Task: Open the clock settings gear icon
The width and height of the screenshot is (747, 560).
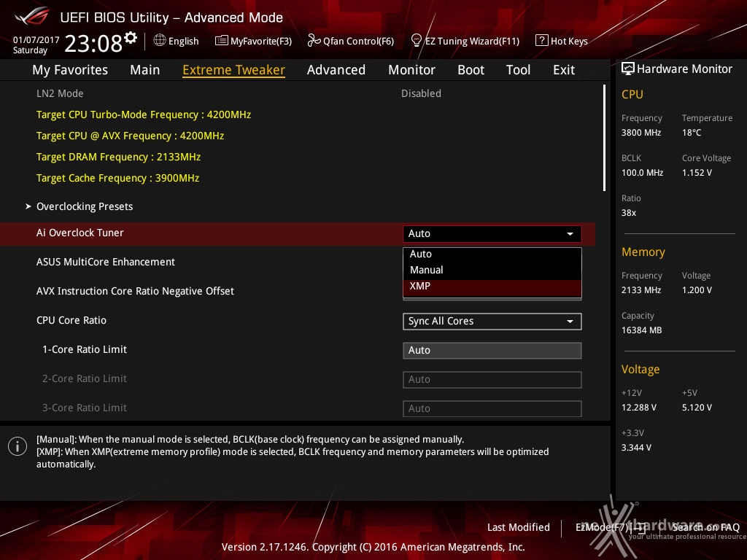Action: click(x=131, y=38)
